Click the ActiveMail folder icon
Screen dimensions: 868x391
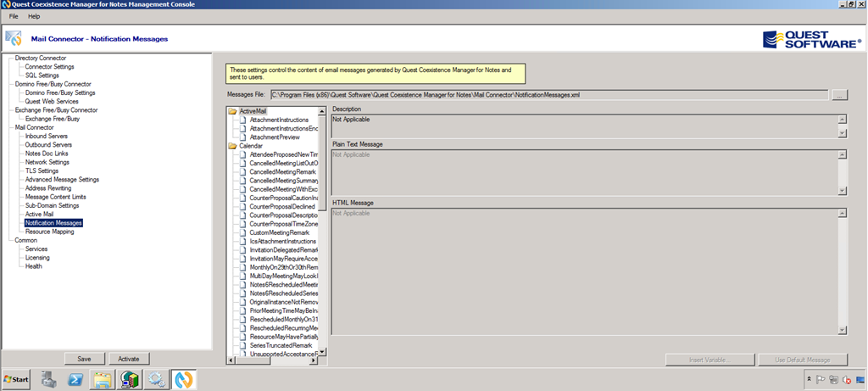232,111
